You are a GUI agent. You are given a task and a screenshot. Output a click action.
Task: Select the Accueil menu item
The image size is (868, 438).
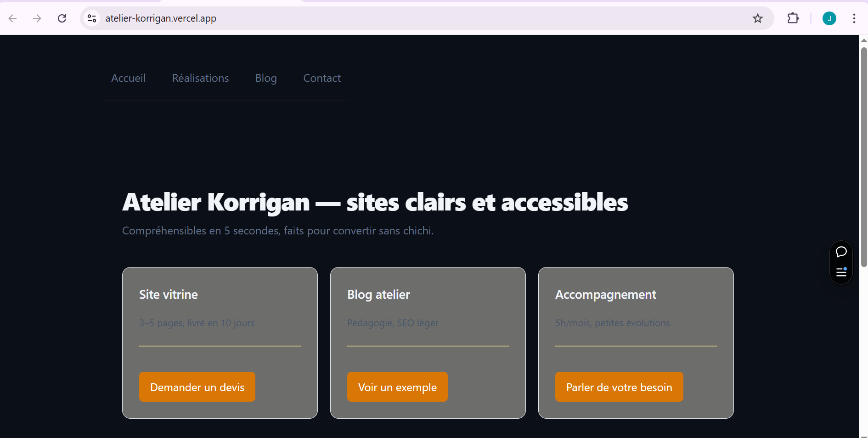click(x=128, y=78)
